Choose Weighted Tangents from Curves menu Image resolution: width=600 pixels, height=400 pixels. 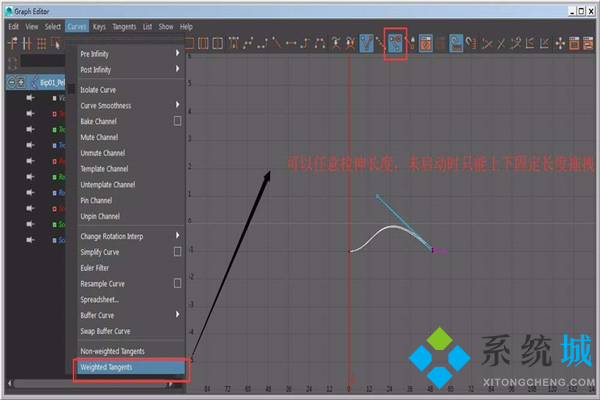[112, 367]
